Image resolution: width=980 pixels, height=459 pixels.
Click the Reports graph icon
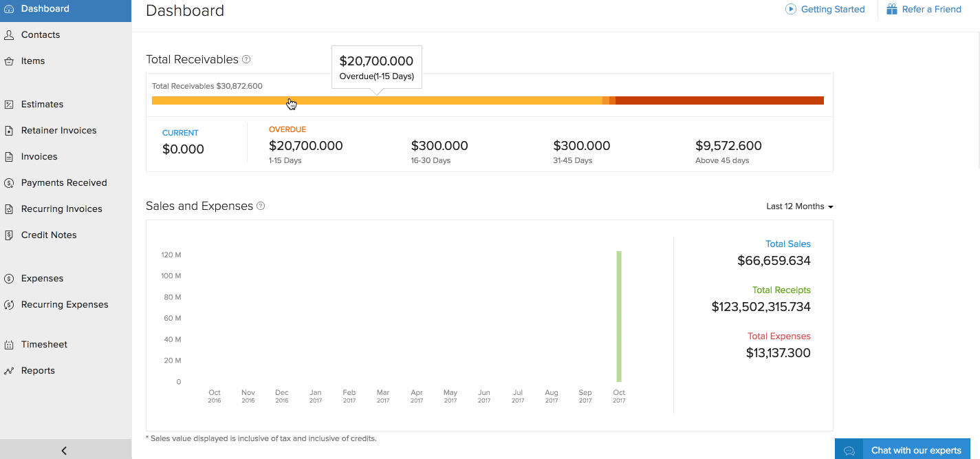click(9, 371)
